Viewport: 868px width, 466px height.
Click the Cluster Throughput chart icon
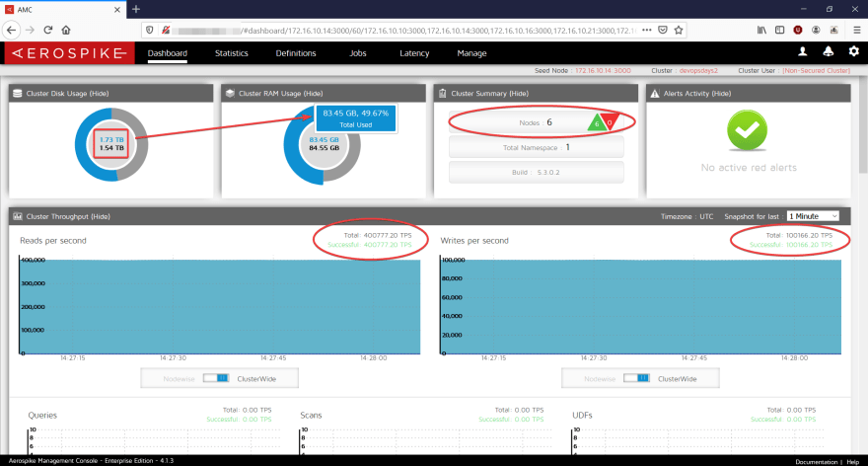17,216
